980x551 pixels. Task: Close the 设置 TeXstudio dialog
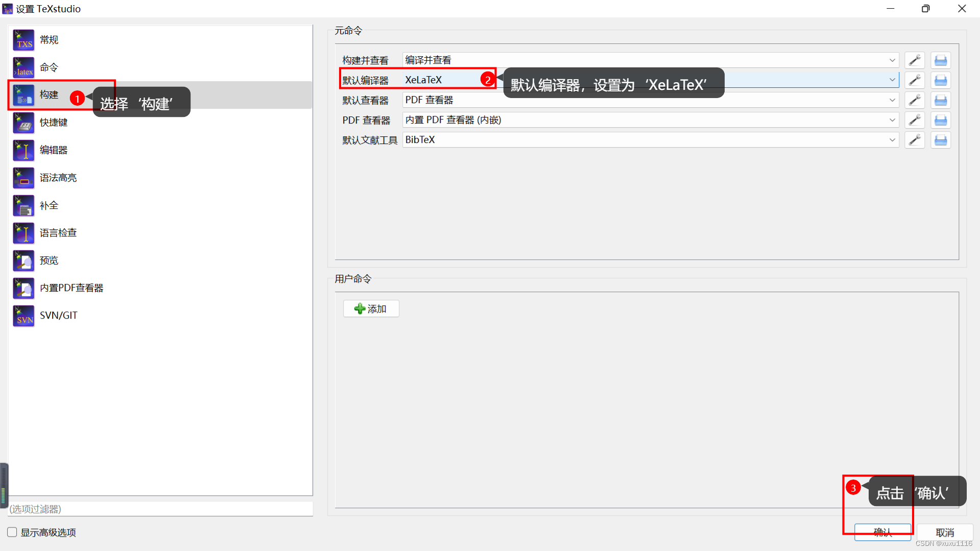tap(962, 9)
